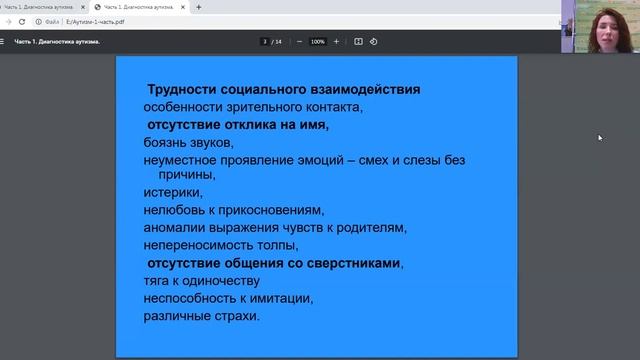Viewport: 640px width, 360px height.
Task: Focus the address bar with Аутизм-1-часть.pdf
Action: [95, 22]
